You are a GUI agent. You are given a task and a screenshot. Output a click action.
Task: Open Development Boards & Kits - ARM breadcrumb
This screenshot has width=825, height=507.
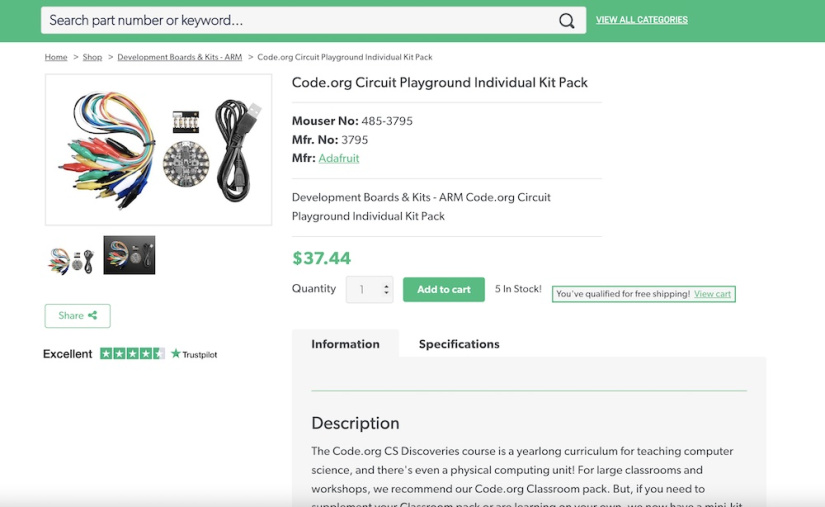tap(179, 57)
